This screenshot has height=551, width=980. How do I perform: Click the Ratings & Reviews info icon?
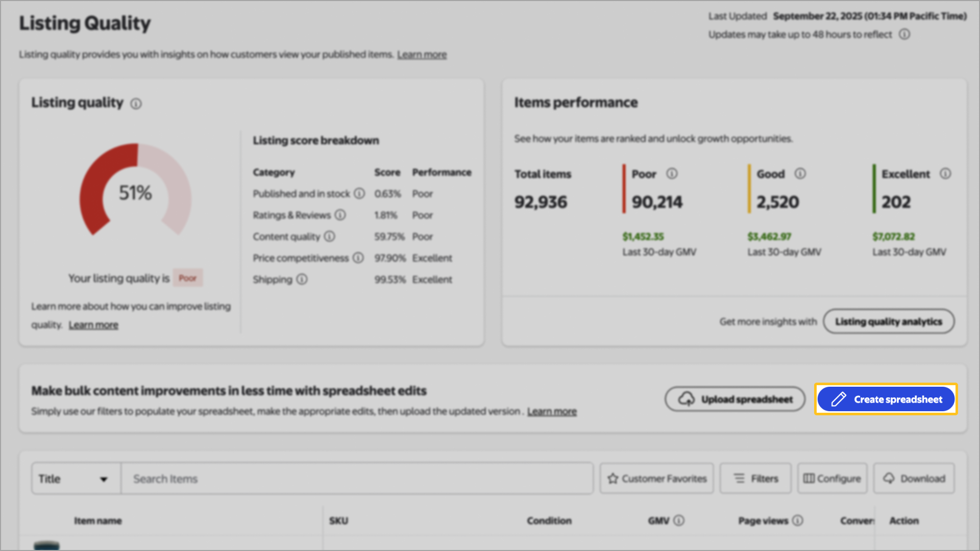(x=340, y=215)
